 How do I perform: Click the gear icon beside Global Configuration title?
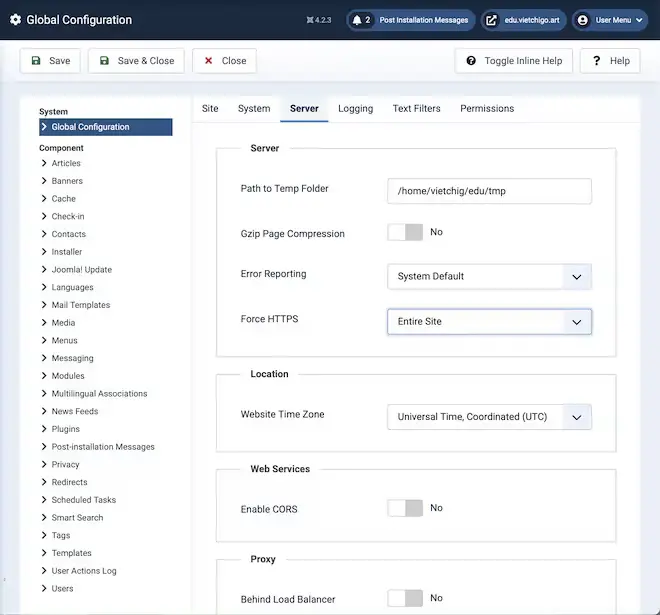15,20
